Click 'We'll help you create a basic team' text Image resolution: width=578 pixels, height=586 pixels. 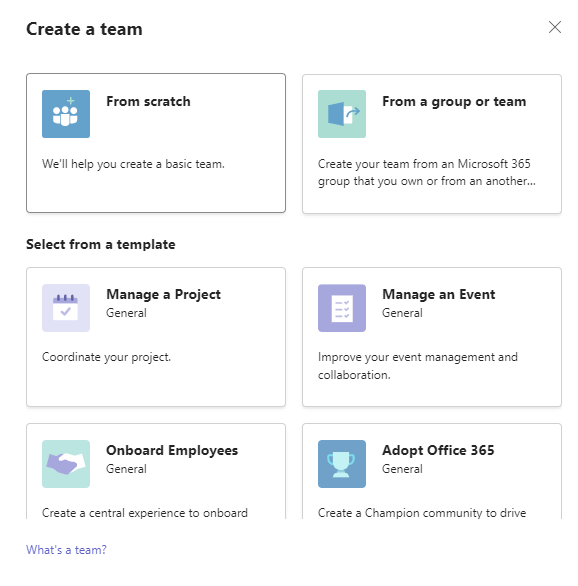[133, 164]
